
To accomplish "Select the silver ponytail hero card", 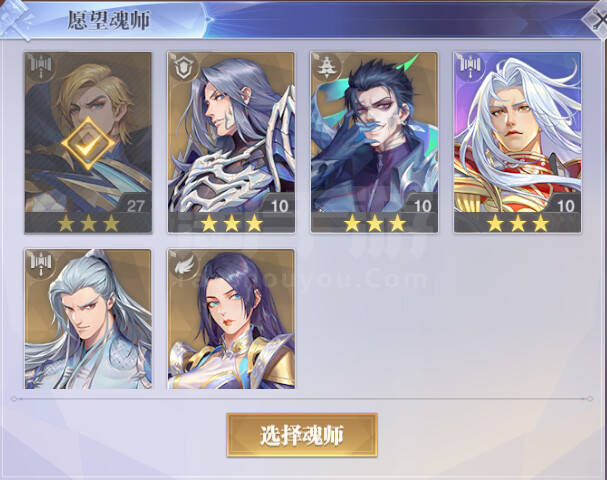I will [88, 319].
